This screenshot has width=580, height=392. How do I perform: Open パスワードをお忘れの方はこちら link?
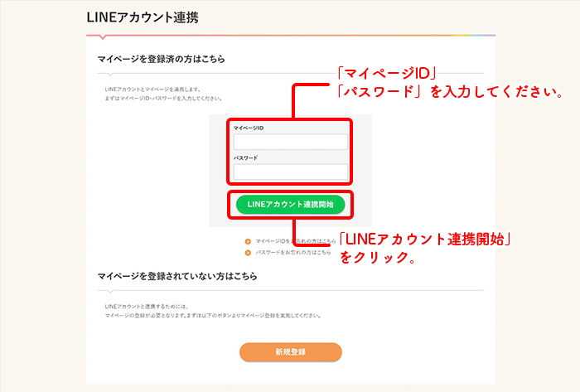[x=293, y=253]
